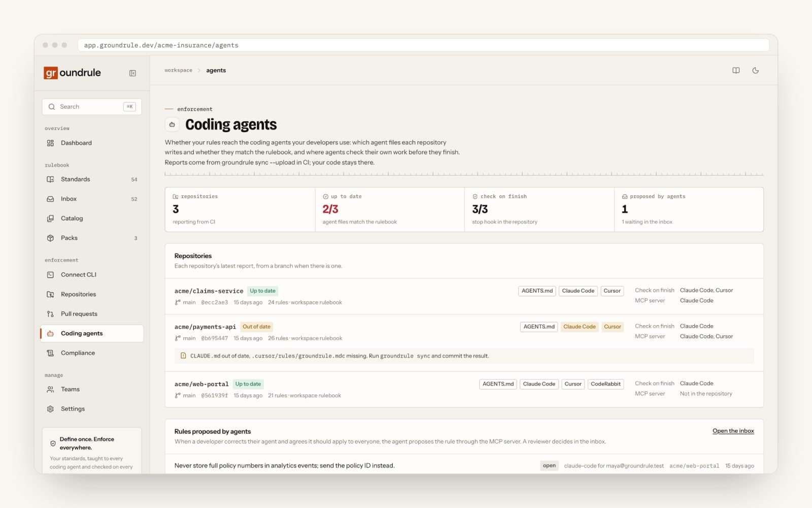The height and width of the screenshot is (508, 812).
Task: Open the Dashboard menu item
Action: [x=92, y=143]
